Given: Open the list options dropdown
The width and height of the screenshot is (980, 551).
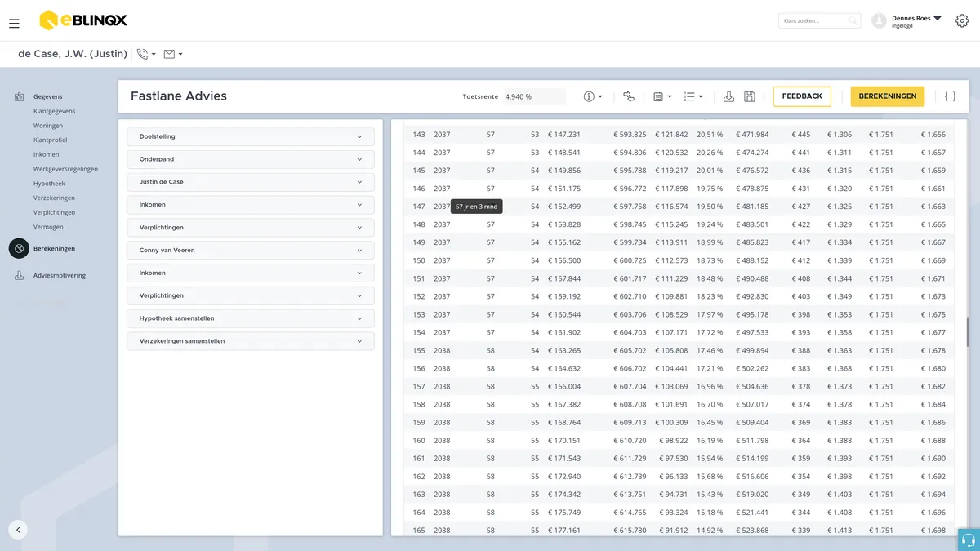Looking at the screenshot, I should (693, 96).
